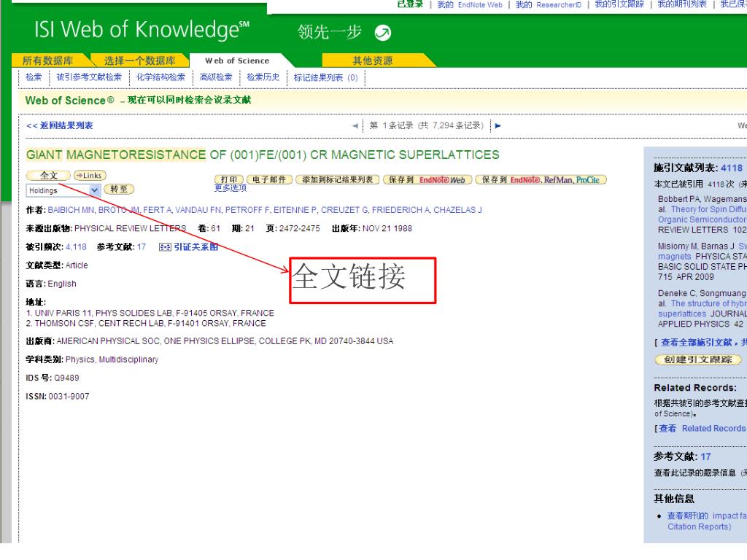The image size is (747, 560).
Task: Open the citation map icon 引证关系图
Action: pyautogui.click(x=189, y=246)
